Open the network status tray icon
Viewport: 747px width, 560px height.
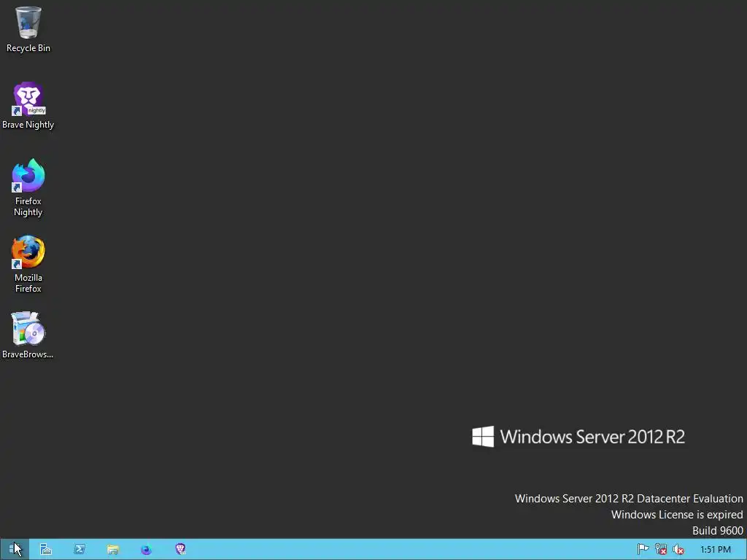tap(661, 549)
